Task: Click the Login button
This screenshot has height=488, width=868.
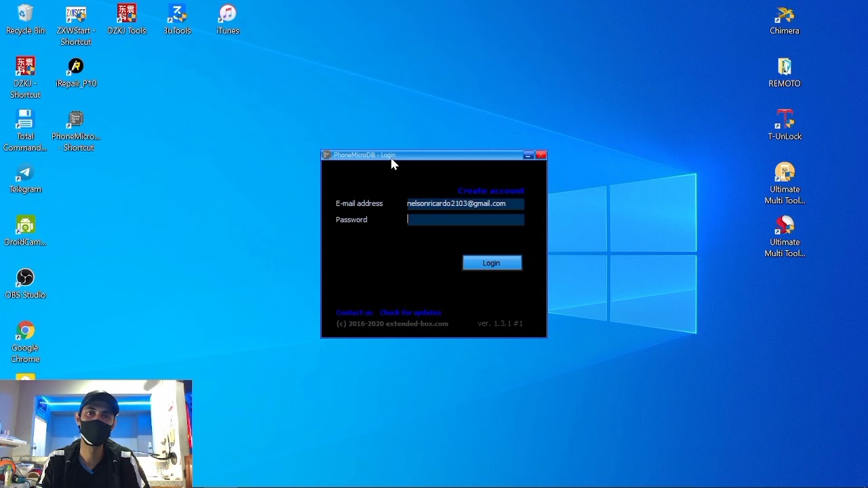Action: (492, 263)
